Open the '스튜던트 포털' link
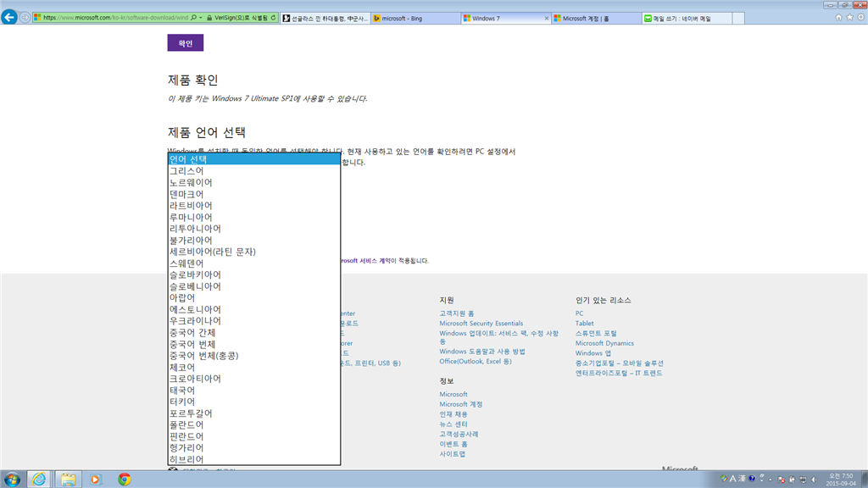 596,334
